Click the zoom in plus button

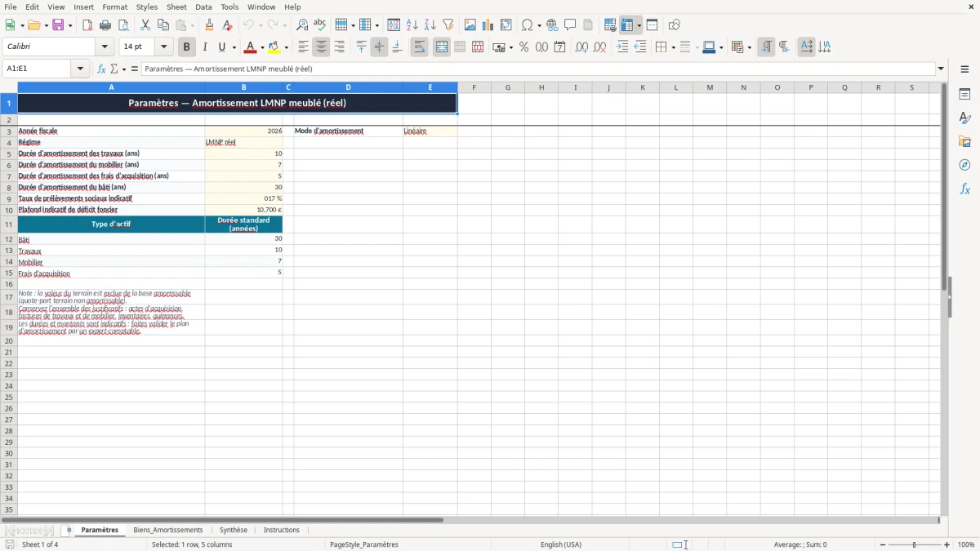[947, 544]
